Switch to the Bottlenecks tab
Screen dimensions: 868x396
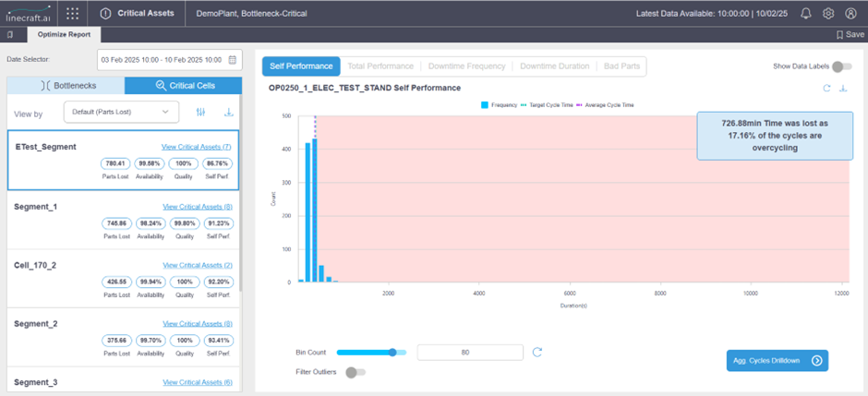[x=66, y=86]
